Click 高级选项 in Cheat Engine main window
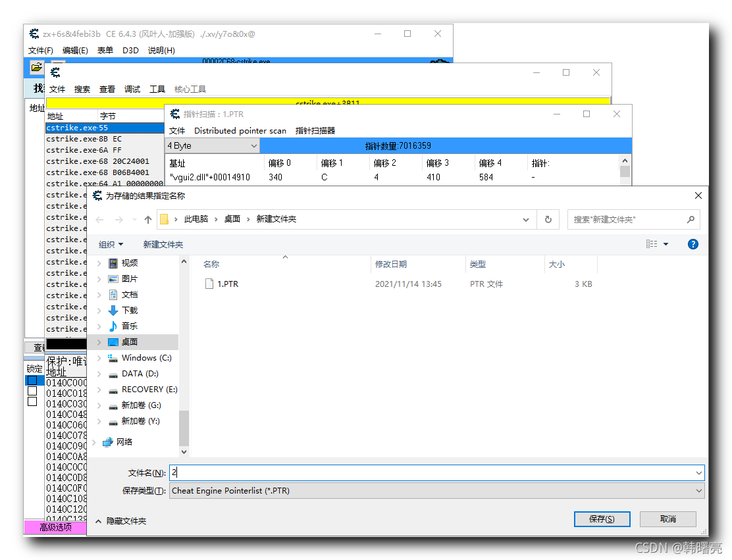 (x=55, y=527)
